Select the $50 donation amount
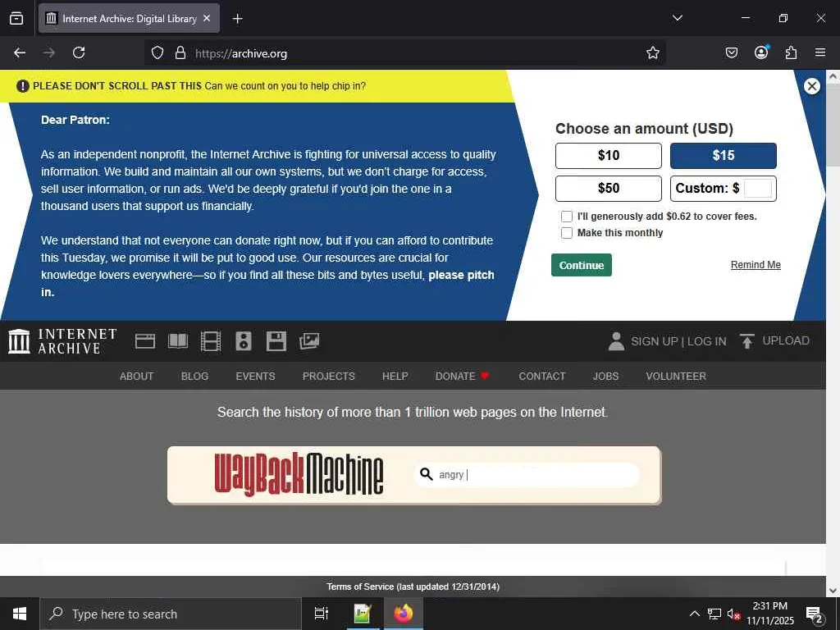 pyautogui.click(x=609, y=189)
